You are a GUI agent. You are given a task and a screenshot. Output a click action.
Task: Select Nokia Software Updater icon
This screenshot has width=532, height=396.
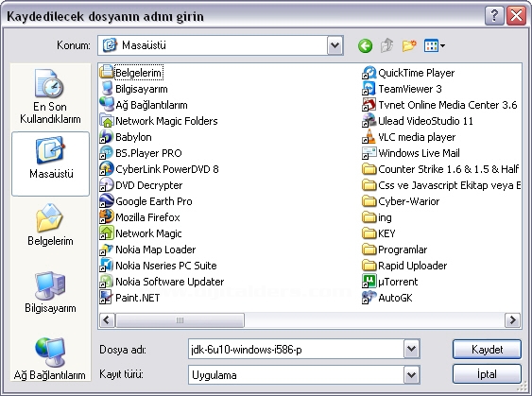coord(107,282)
